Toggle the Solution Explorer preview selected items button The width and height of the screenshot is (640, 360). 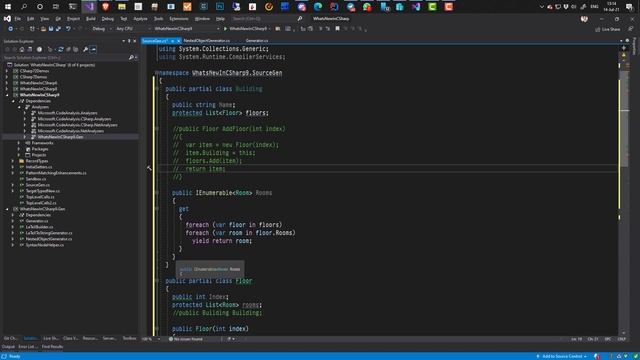(93, 49)
